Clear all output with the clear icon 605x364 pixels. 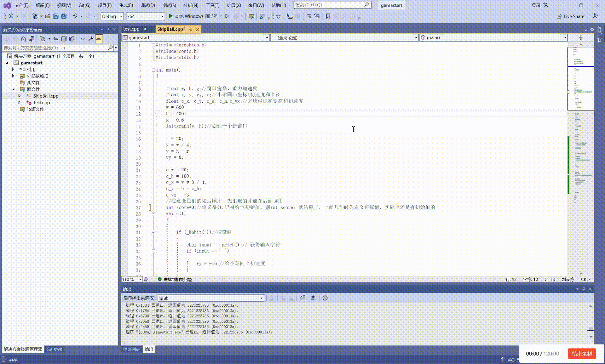coord(302,298)
